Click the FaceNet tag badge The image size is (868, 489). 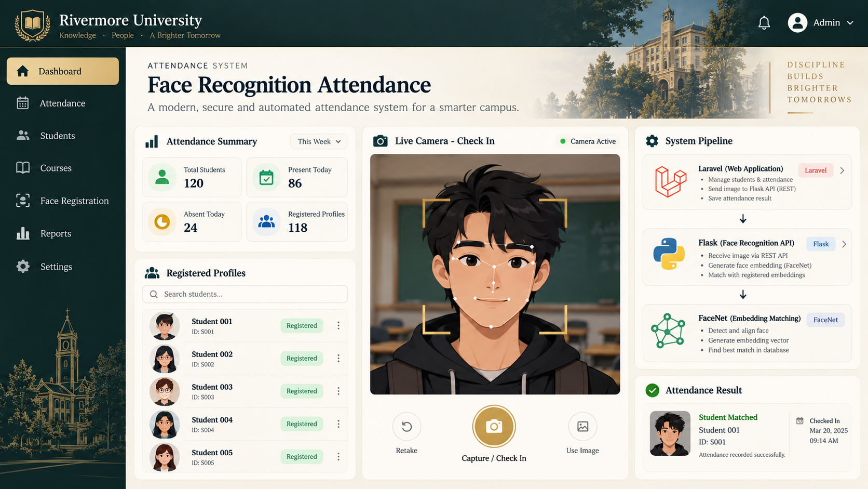[825, 320]
